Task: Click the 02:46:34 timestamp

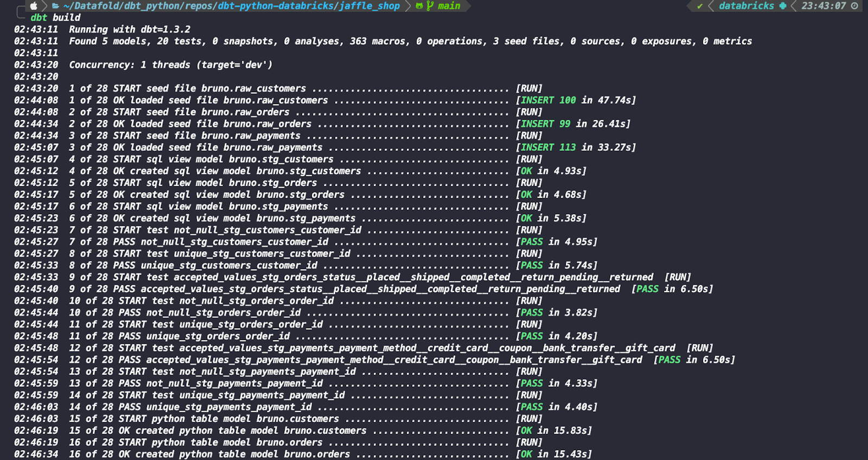Action: [x=36, y=455]
